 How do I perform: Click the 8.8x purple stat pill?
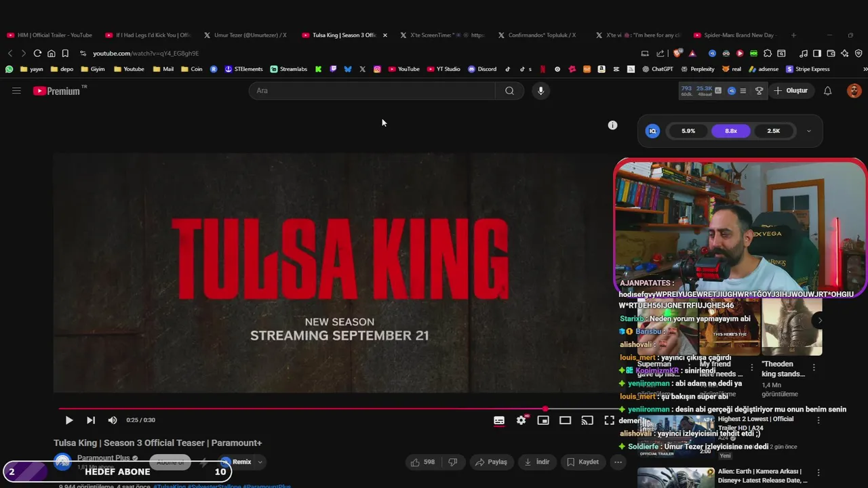pos(731,131)
